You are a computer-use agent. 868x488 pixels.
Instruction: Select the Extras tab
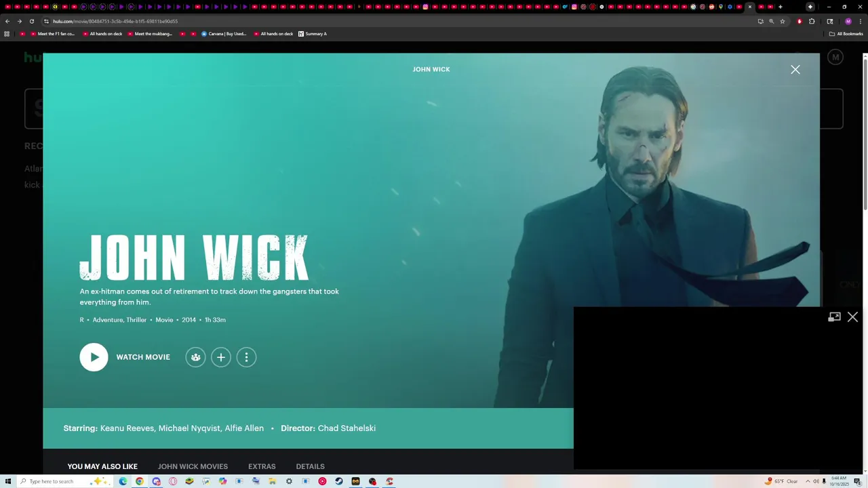(x=262, y=466)
